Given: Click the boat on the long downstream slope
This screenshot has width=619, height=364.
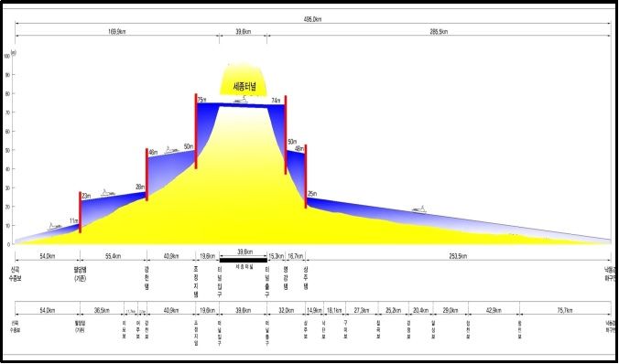Looking at the screenshot, I should (x=418, y=209).
